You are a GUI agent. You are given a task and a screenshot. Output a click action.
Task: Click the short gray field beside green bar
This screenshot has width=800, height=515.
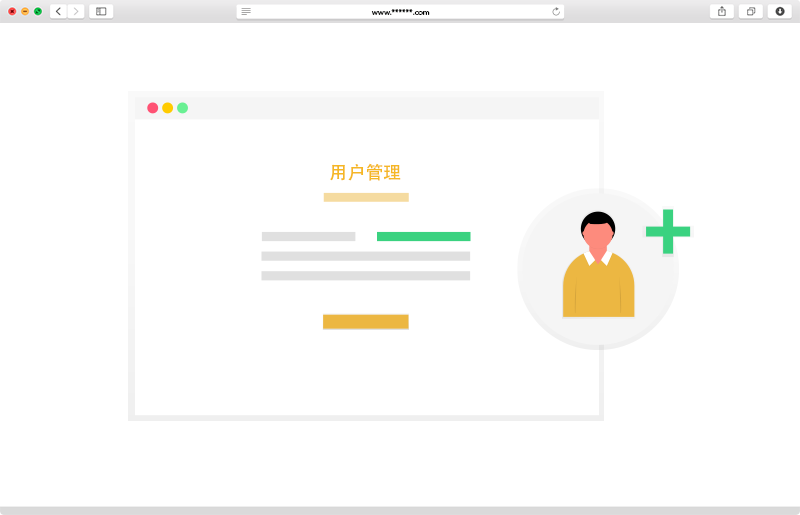308,237
